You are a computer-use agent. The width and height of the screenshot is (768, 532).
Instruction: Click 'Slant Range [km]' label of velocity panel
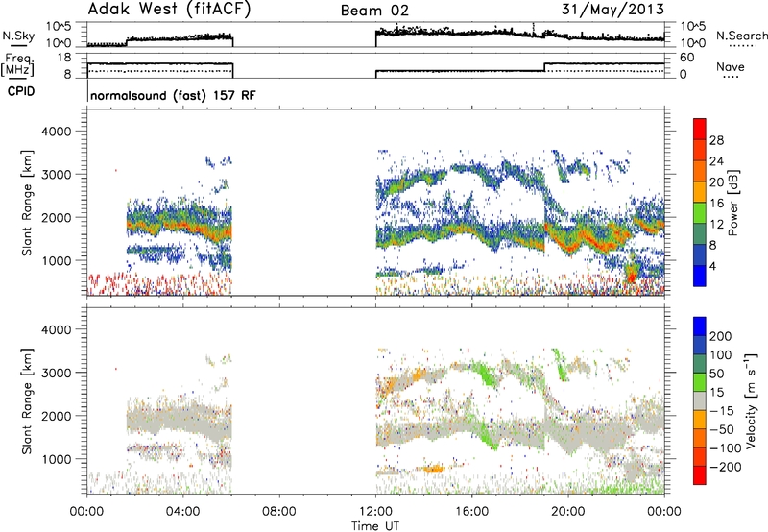click(27, 400)
